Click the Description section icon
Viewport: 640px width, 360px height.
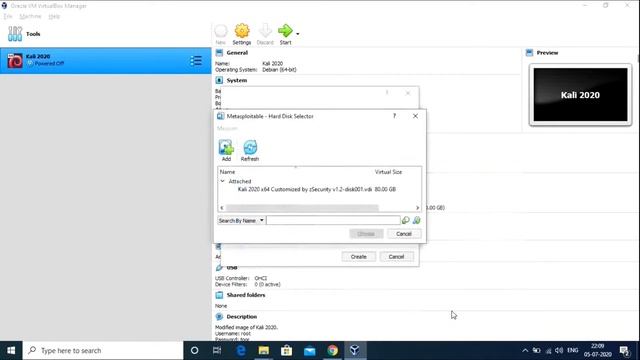point(219,317)
